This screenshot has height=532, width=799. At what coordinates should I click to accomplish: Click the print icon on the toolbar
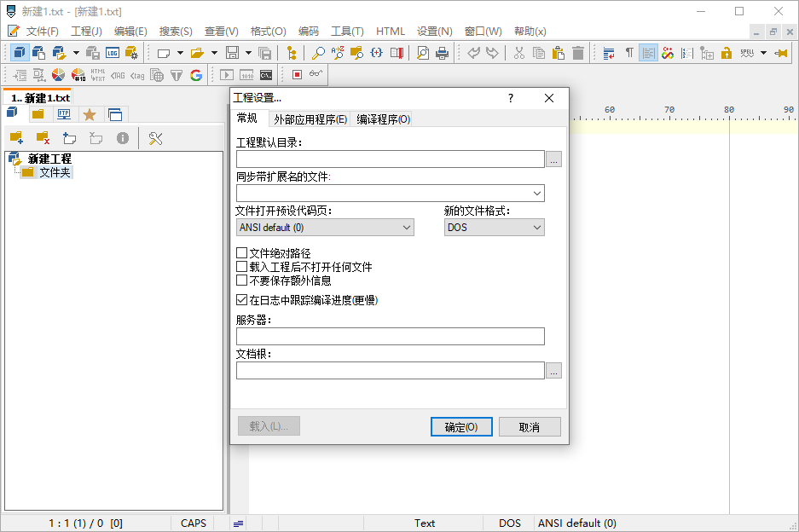tap(442, 53)
